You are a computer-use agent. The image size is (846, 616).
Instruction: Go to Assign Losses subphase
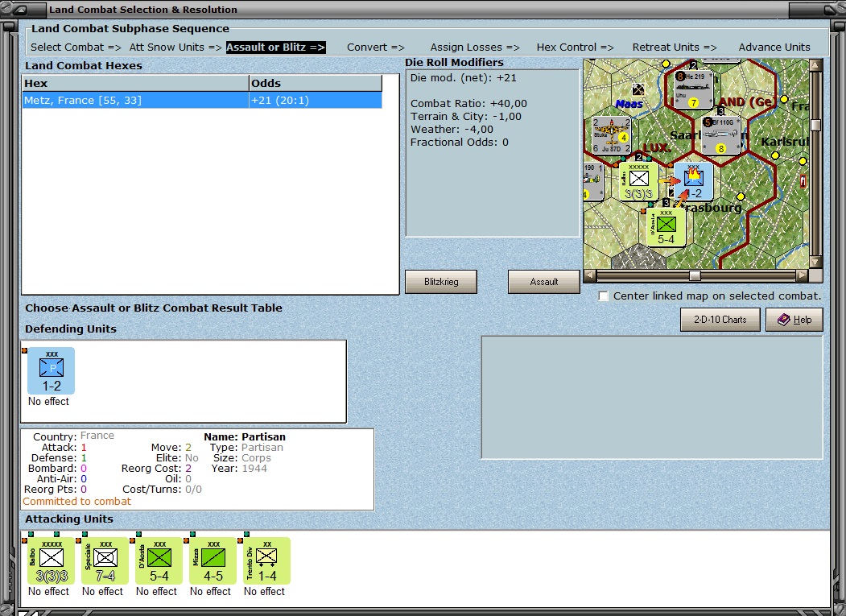(x=475, y=48)
